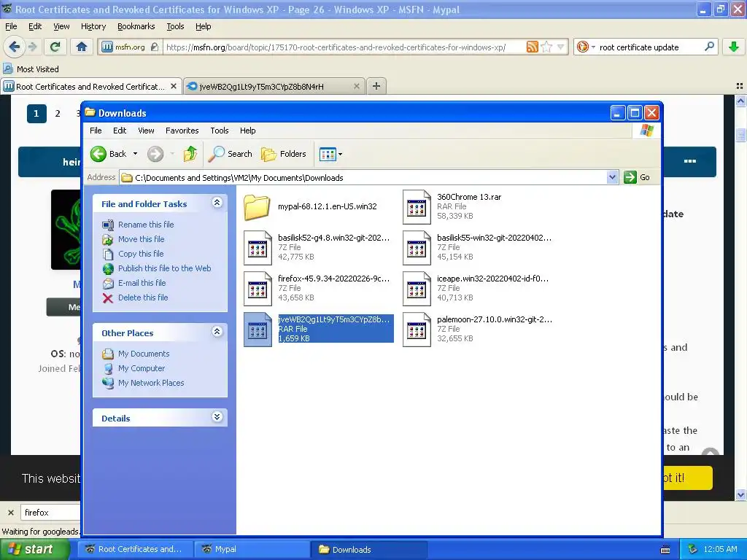This screenshot has width=747, height=560.
Task: Open Favorites menu in Downloads window
Action: point(182,131)
